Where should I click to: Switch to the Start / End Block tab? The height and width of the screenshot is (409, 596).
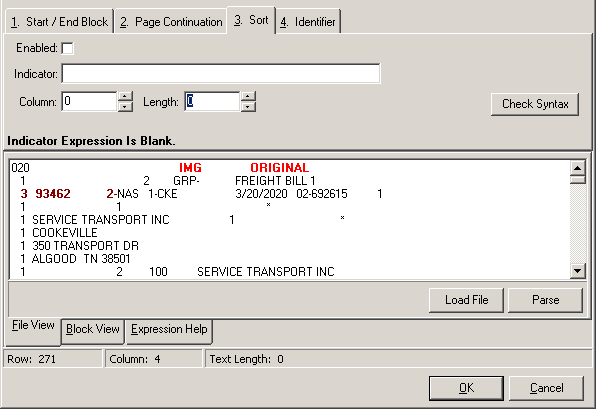(60, 22)
